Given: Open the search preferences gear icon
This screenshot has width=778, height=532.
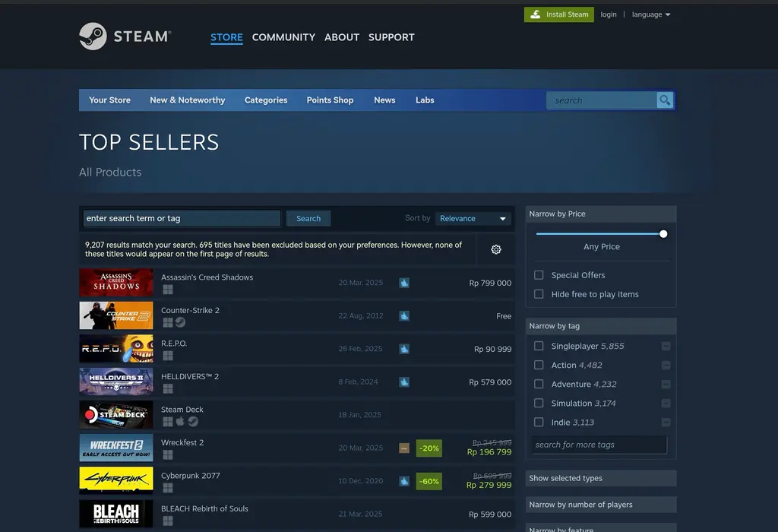Looking at the screenshot, I should 496,249.
